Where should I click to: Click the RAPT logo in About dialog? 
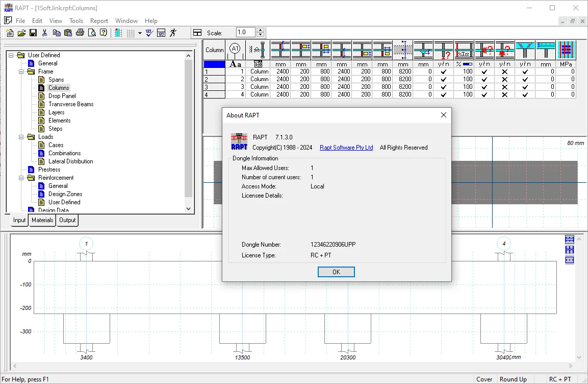click(x=239, y=141)
